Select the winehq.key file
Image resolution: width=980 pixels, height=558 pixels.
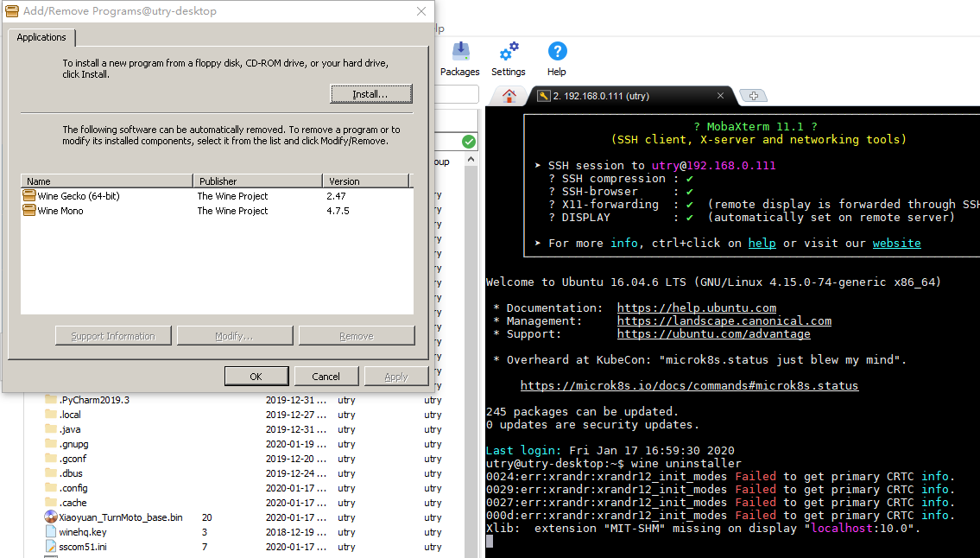[83, 532]
